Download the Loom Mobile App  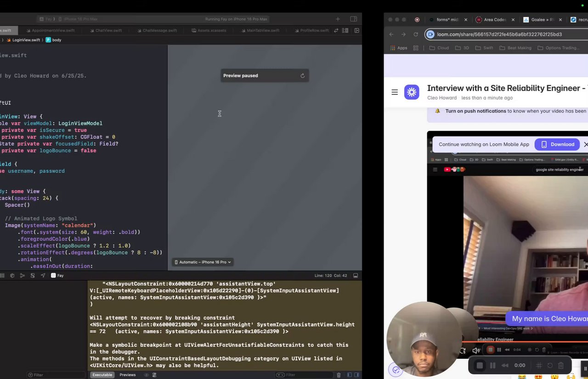click(557, 144)
